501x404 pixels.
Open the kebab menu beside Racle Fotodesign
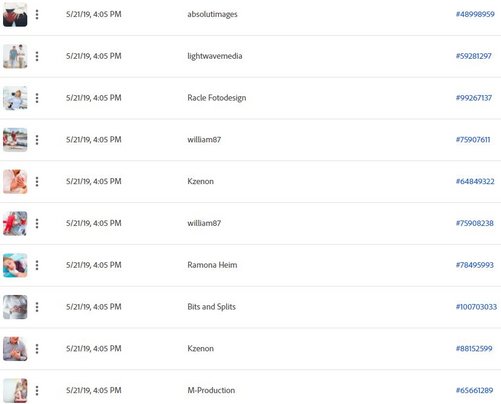(37, 98)
